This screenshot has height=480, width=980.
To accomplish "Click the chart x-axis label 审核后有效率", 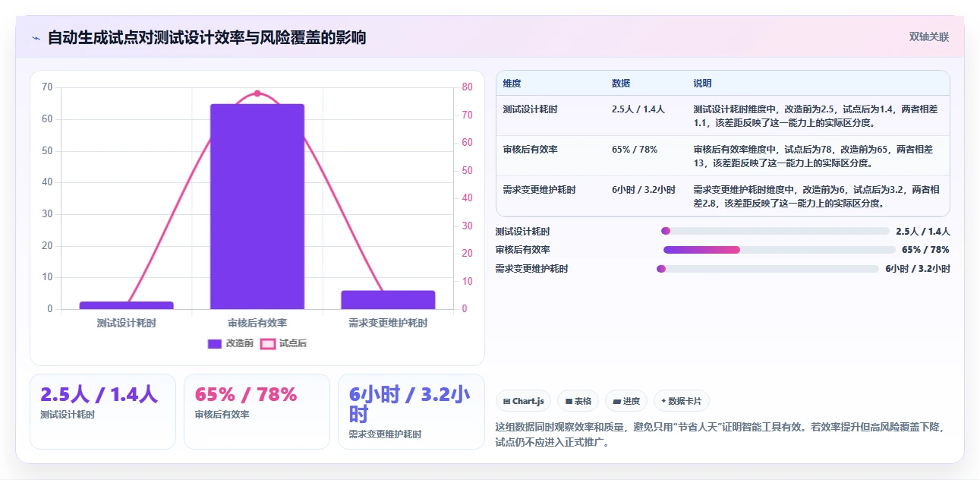I will (257, 323).
